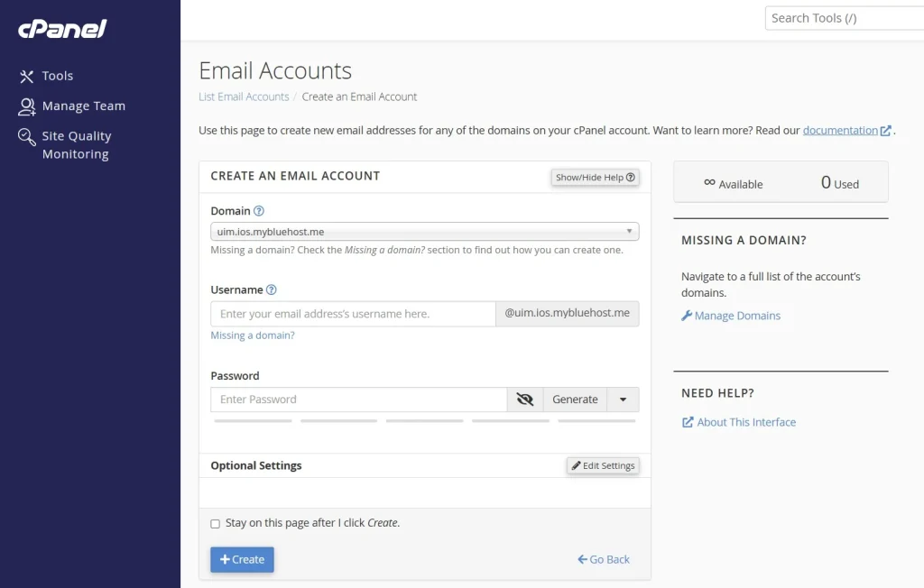Click the external-link icon next to documentation
Screen dimensions: 924x588
pos(886,131)
